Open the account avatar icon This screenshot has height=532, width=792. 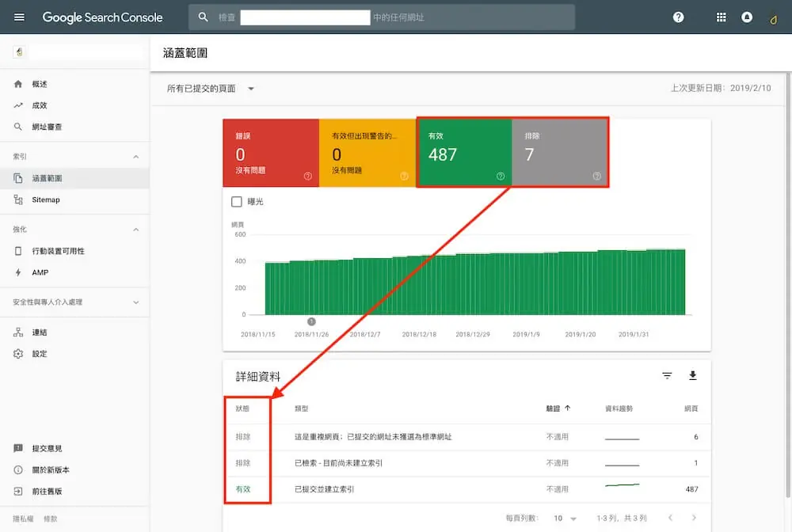[773, 19]
